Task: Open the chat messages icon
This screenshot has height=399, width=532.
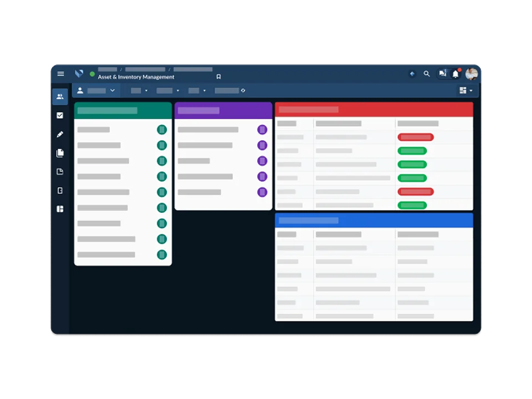Action: 442,73
